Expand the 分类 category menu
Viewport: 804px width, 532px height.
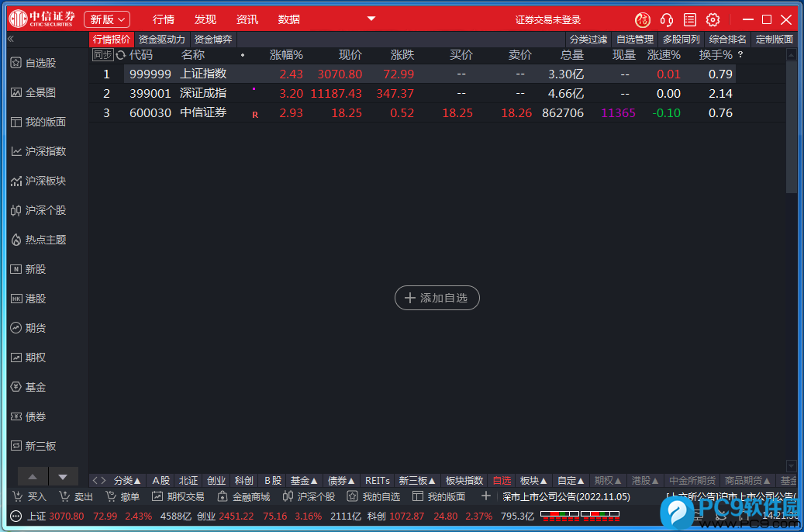(x=126, y=481)
